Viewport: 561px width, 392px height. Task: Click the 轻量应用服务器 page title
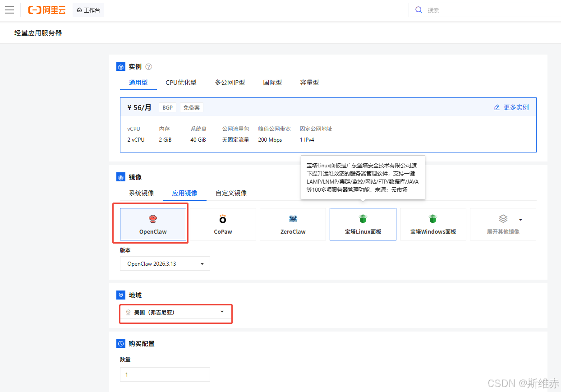point(38,33)
